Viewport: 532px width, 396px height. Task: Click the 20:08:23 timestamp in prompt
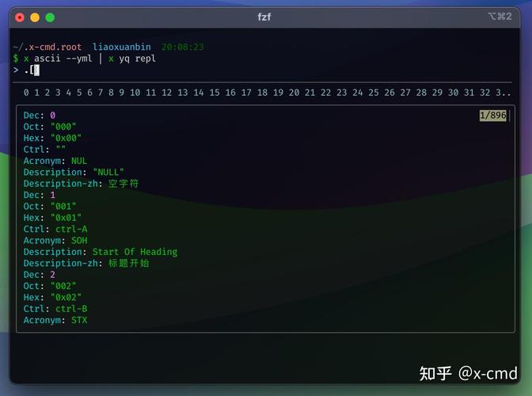click(182, 47)
